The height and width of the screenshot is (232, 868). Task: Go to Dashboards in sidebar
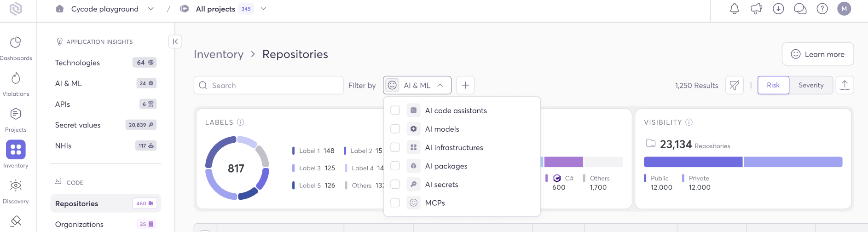pos(16,48)
